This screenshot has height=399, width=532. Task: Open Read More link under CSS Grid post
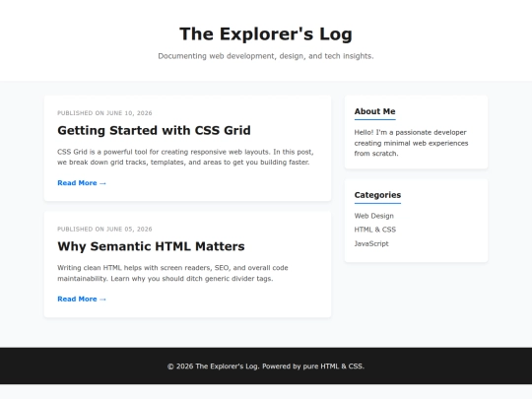pos(82,183)
